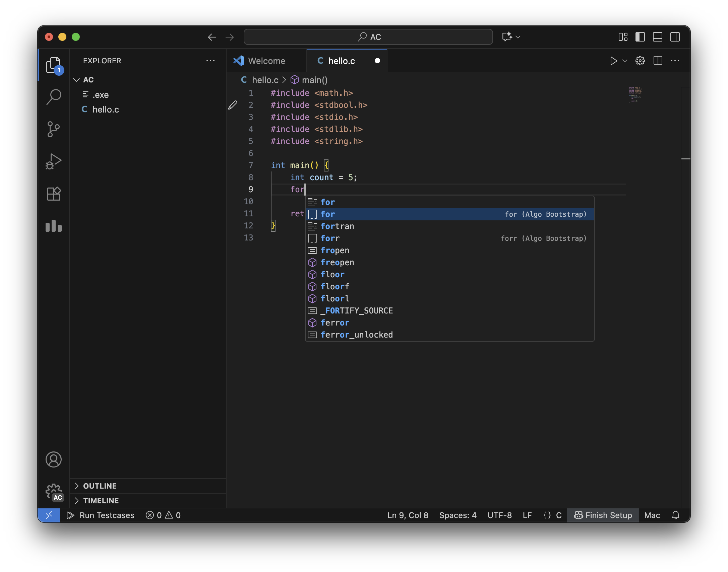The height and width of the screenshot is (572, 728).
Task: Expand the OUTLINE section
Action: (100, 486)
